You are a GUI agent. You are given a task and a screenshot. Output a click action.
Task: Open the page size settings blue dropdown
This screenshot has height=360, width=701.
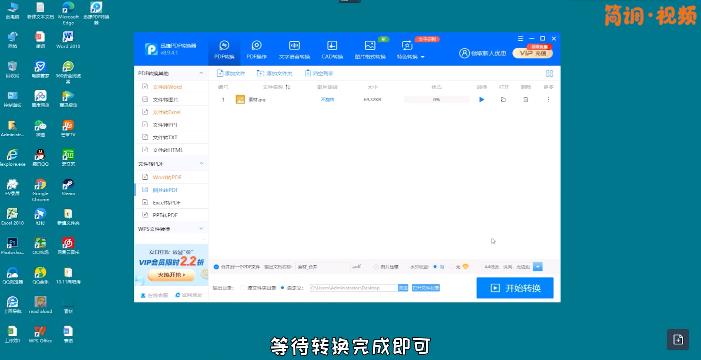(x=538, y=267)
